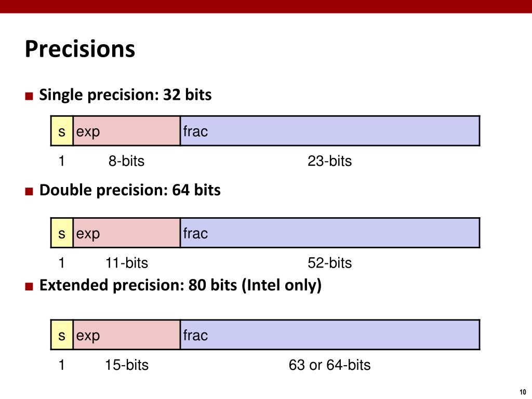Click the yellow sign box in double precision
The height and width of the screenshot is (399, 532).
pos(62,233)
